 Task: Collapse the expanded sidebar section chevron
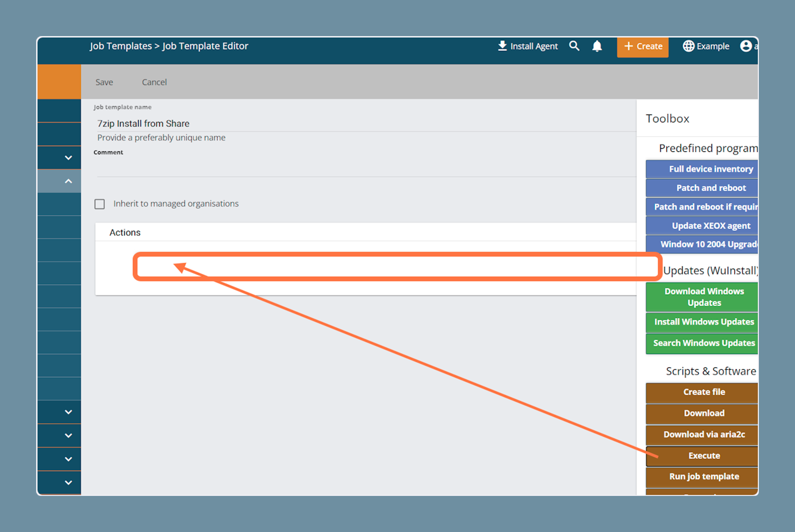68,181
